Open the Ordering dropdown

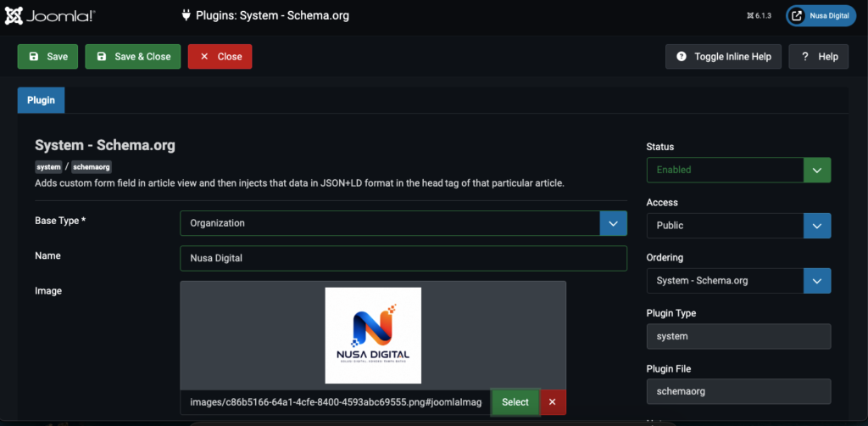(738, 281)
